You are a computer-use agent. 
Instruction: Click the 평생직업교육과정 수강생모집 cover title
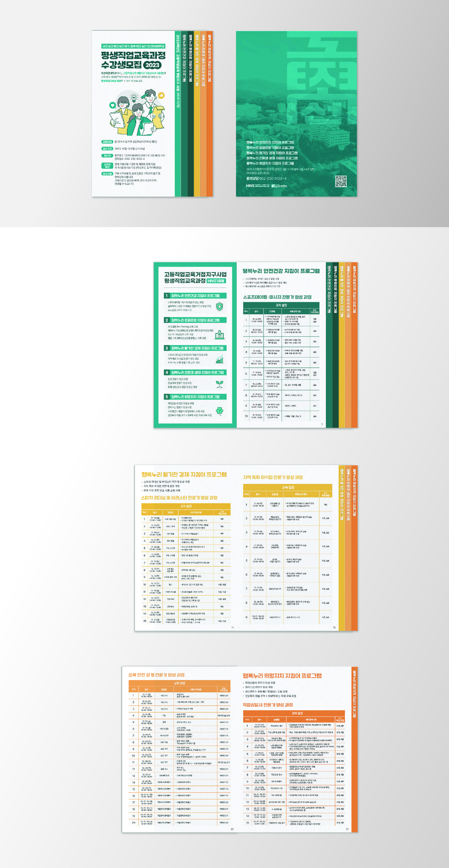coord(133,60)
